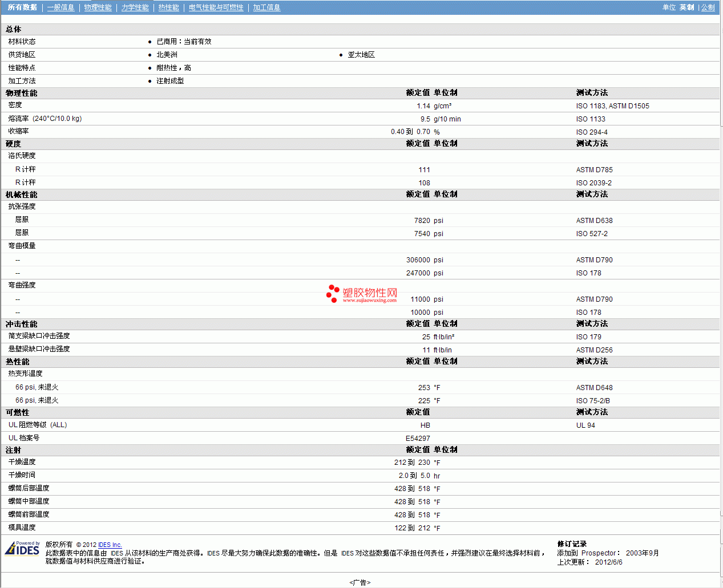
Task: Select Rockwell hardness value 111
Action: [424, 170]
